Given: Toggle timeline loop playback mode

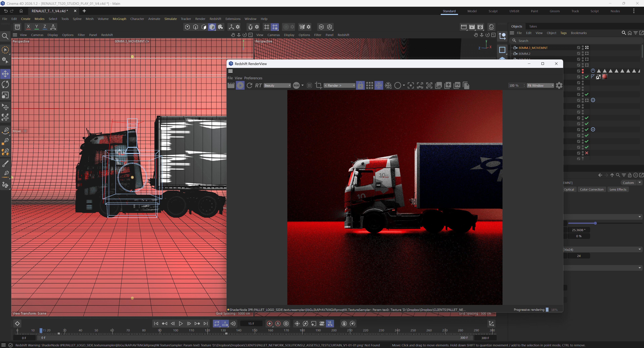Looking at the screenshot, I should pos(217,324).
